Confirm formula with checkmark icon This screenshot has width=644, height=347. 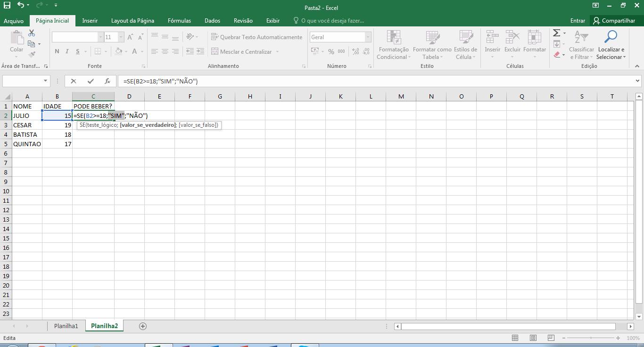click(91, 81)
